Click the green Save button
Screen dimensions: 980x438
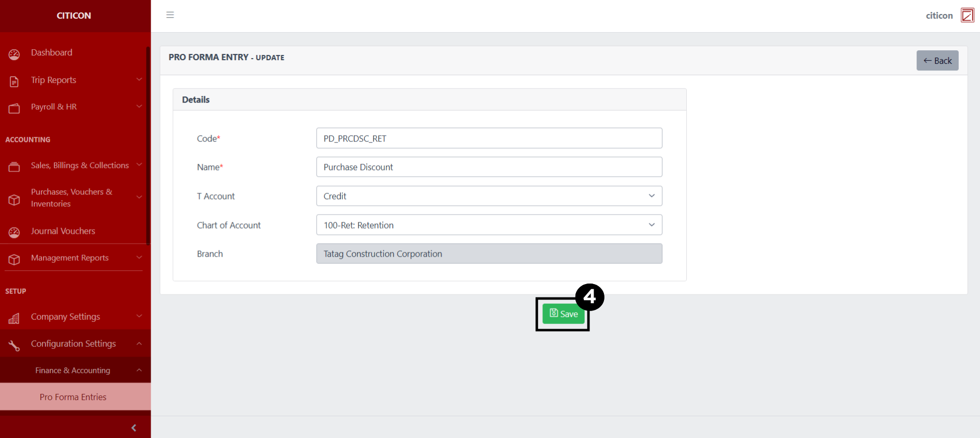(564, 314)
